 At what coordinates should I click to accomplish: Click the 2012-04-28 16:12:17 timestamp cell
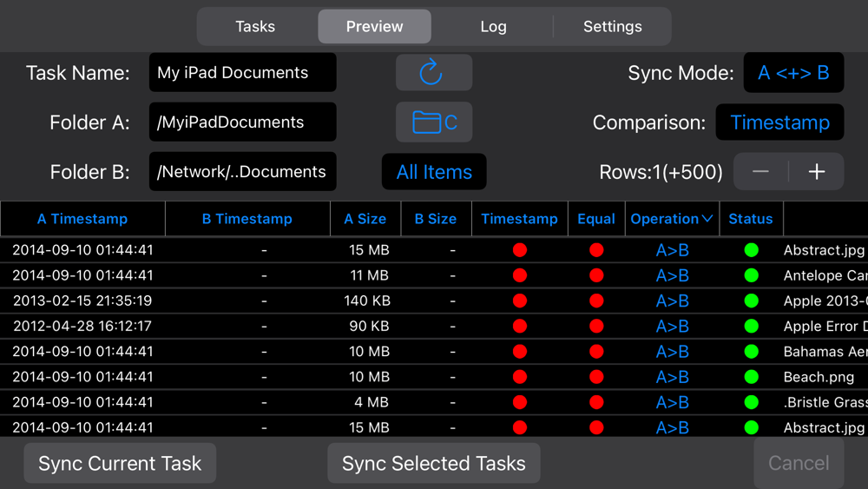(x=82, y=327)
